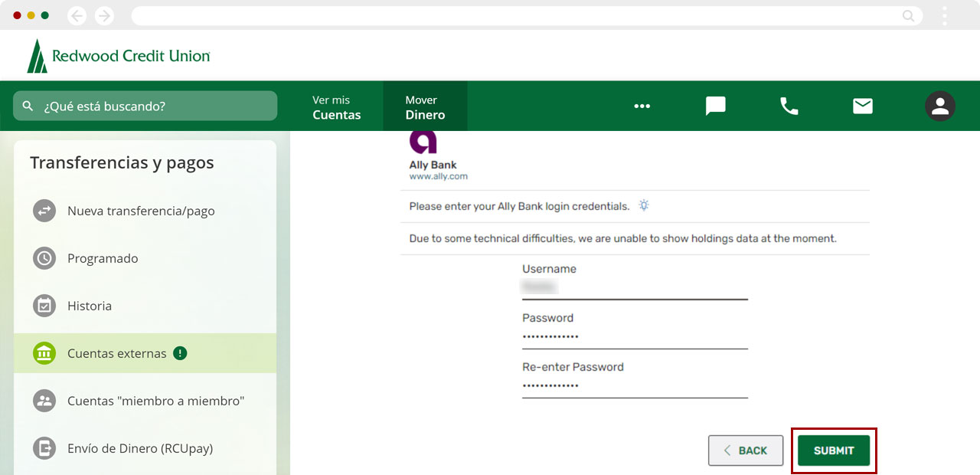Click the technical difficulties notice text

[x=623, y=238]
